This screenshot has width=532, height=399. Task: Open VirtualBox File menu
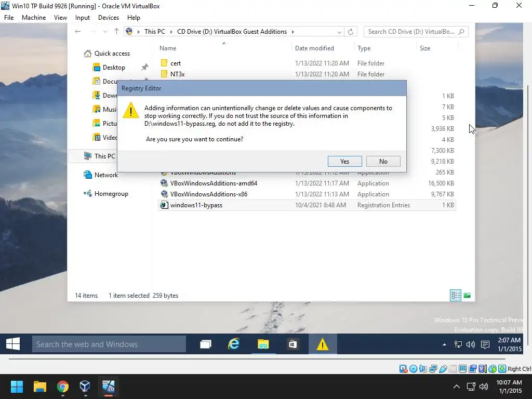9,18
